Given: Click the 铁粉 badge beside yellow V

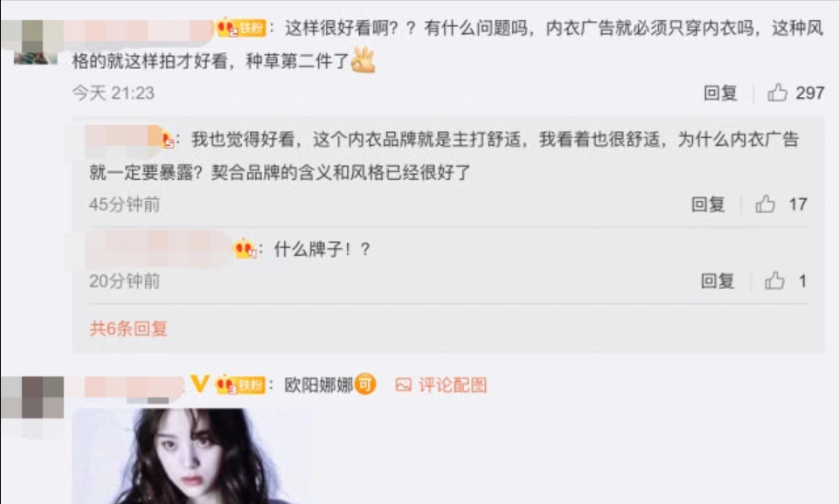Looking at the screenshot, I should (240, 384).
